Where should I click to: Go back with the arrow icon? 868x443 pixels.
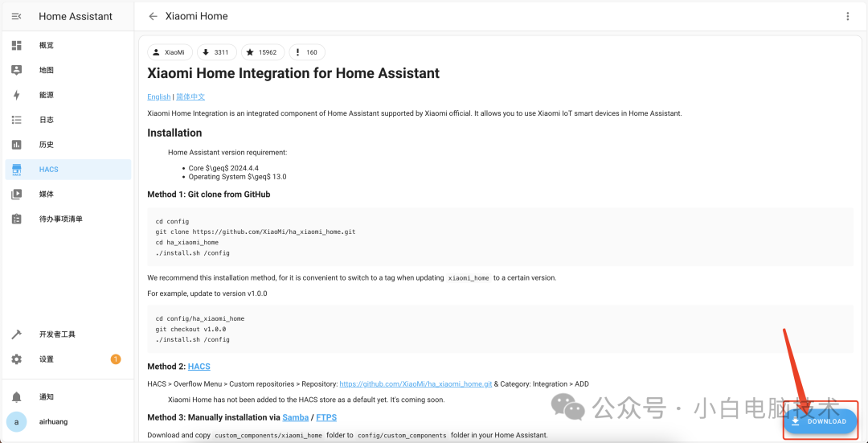153,17
